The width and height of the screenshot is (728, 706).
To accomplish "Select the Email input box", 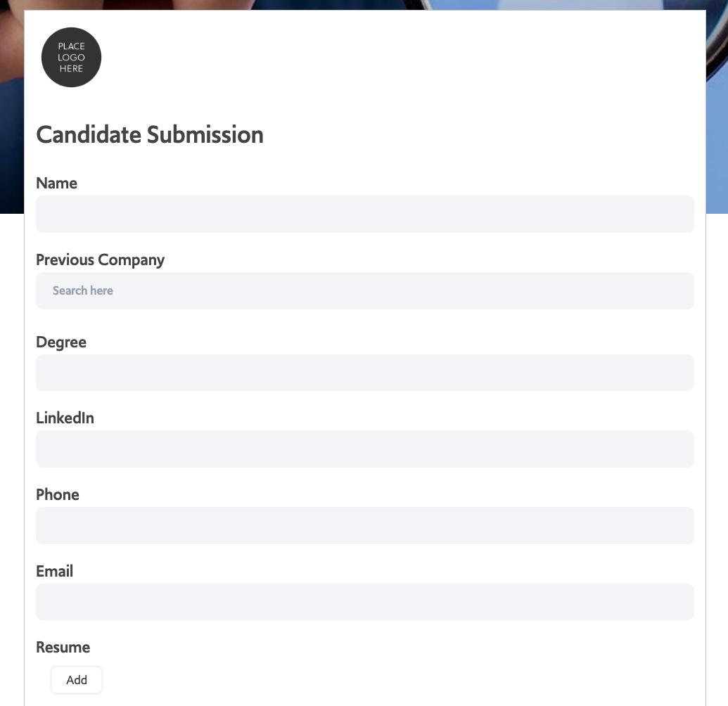I will click(x=365, y=602).
